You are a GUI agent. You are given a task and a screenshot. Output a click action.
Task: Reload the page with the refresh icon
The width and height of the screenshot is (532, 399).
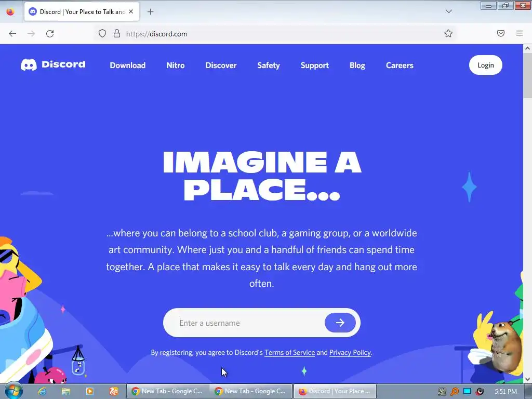50,34
